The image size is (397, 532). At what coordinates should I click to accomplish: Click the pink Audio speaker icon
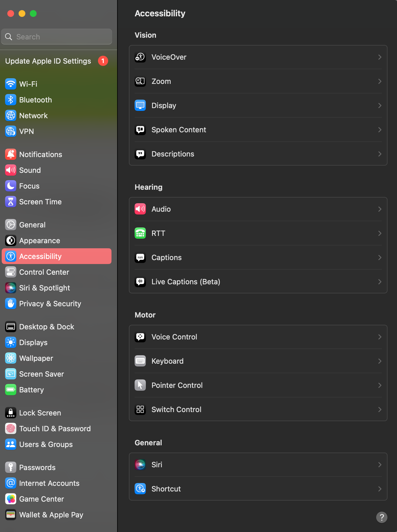140,209
